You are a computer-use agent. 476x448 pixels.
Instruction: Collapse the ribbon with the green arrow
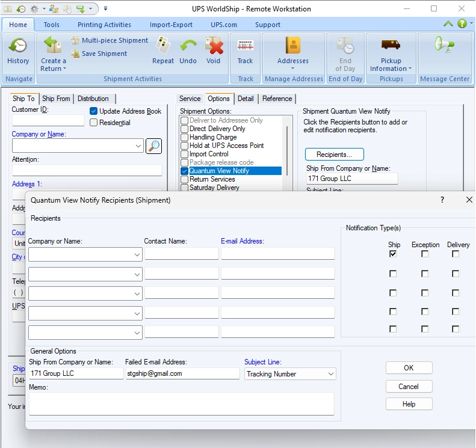point(448,23)
